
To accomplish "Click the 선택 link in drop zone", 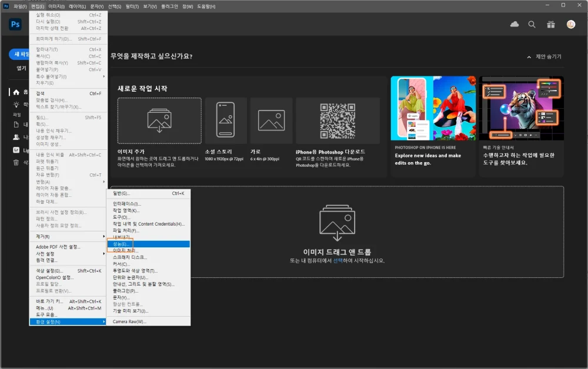I will 338,260.
